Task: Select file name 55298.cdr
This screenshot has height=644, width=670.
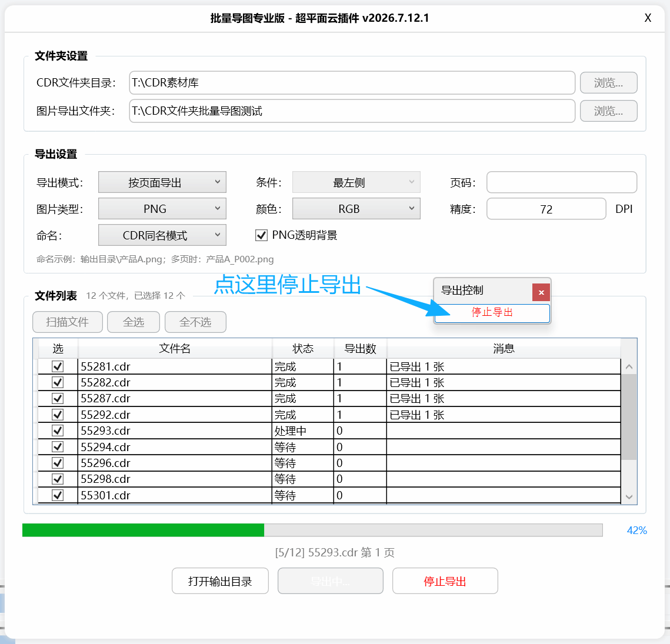Action: [x=105, y=479]
